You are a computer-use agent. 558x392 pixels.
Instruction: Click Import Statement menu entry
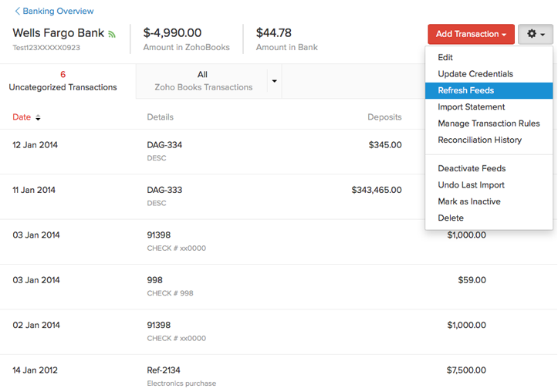click(471, 107)
